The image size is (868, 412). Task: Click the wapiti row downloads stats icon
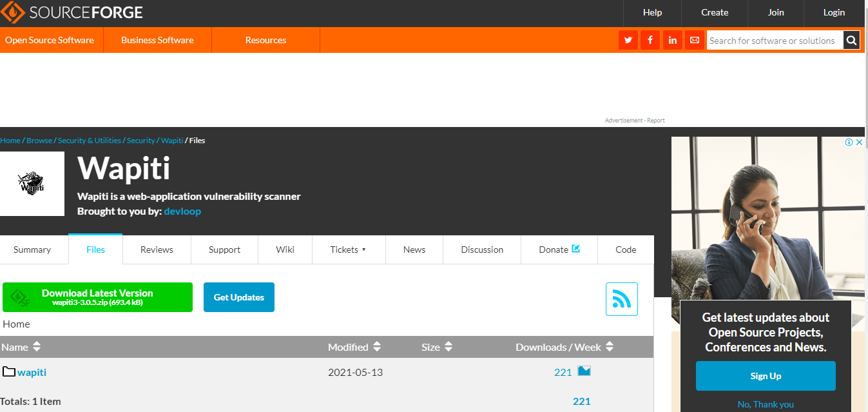pyautogui.click(x=584, y=371)
